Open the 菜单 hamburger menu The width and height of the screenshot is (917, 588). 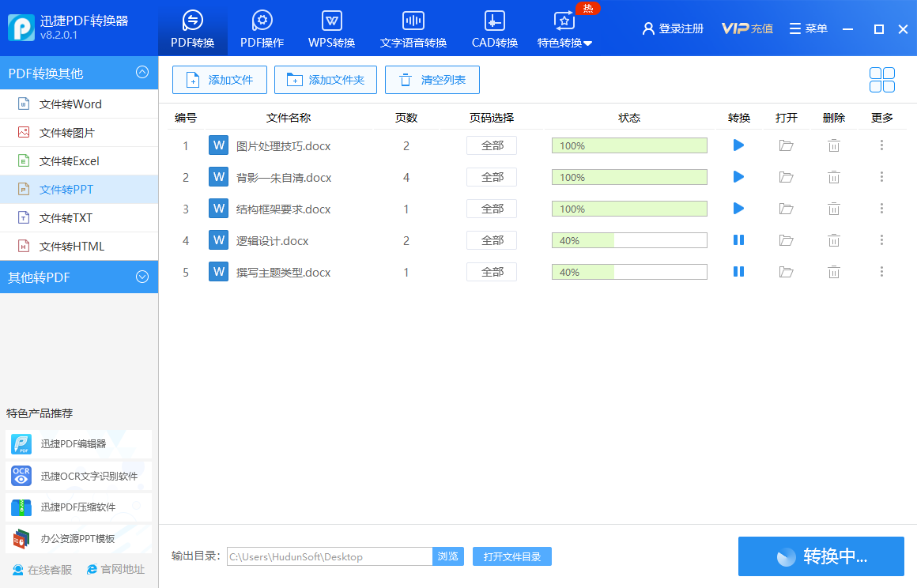tap(808, 28)
